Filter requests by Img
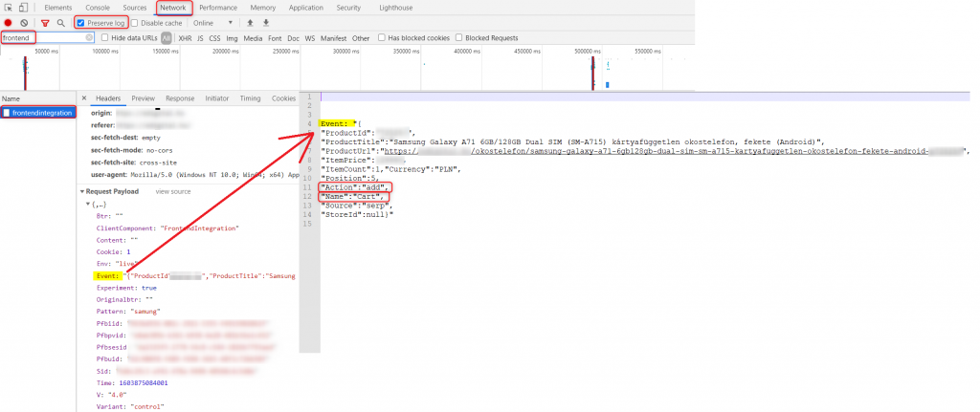980x412 pixels. click(x=232, y=38)
